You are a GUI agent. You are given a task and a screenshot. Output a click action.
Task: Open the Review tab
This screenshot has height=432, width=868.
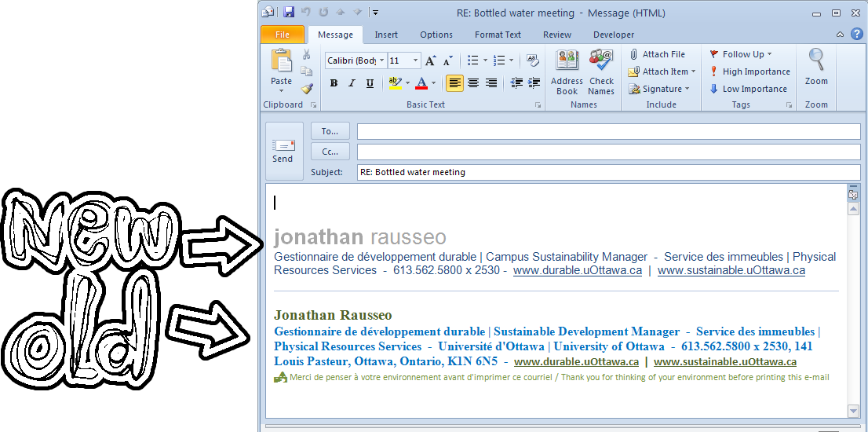[x=557, y=35]
